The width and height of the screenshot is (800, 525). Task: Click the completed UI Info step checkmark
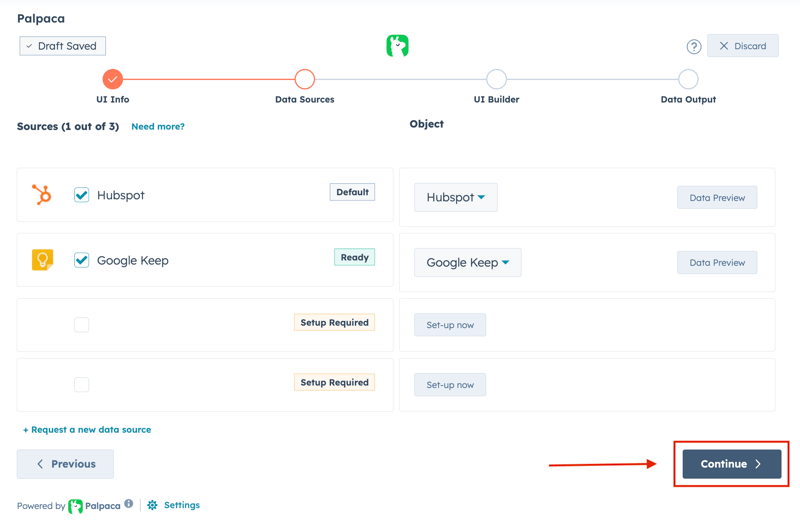click(112, 79)
